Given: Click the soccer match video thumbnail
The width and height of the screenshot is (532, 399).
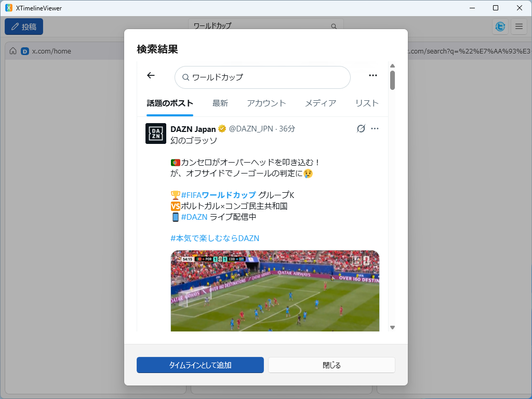Looking at the screenshot, I should (x=275, y=291).
